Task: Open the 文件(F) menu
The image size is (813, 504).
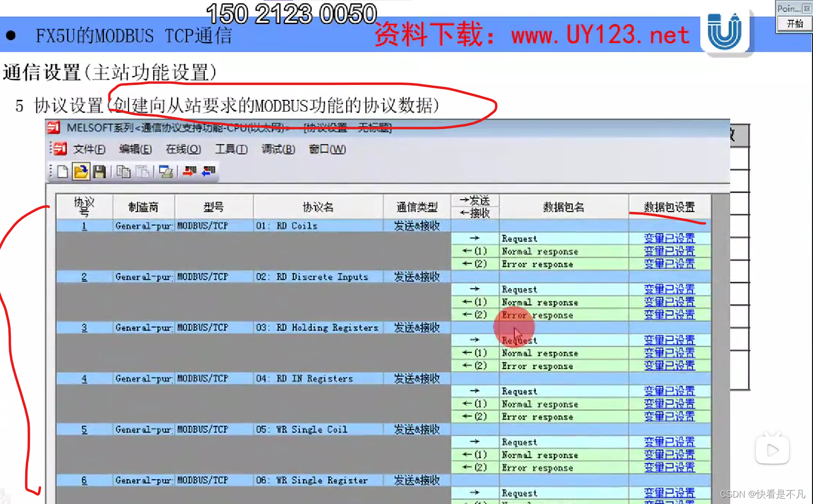Action: (x=90, y=149)
